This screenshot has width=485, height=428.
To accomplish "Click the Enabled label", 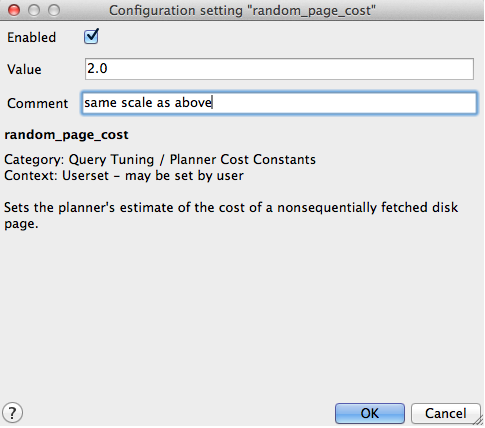I will [x=32, y=37].
